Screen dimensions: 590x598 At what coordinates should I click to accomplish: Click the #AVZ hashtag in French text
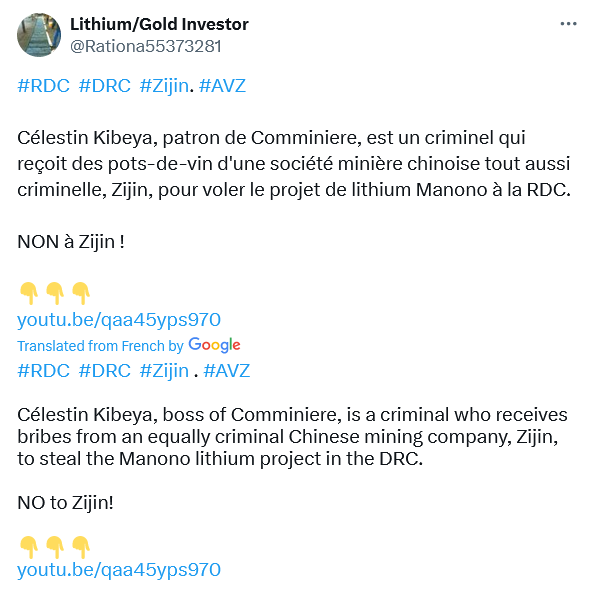[222, 86]
